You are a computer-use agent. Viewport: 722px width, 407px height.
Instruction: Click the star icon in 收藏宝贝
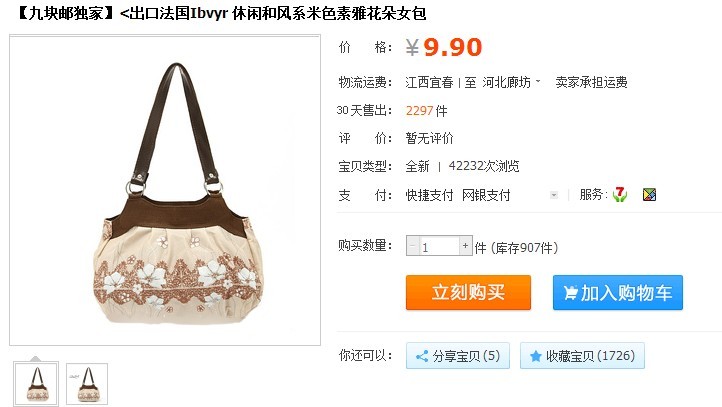536,356
